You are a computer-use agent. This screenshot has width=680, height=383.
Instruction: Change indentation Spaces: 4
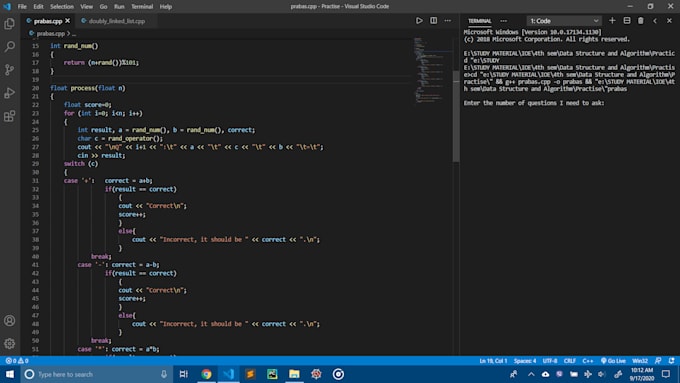(525, 361)
